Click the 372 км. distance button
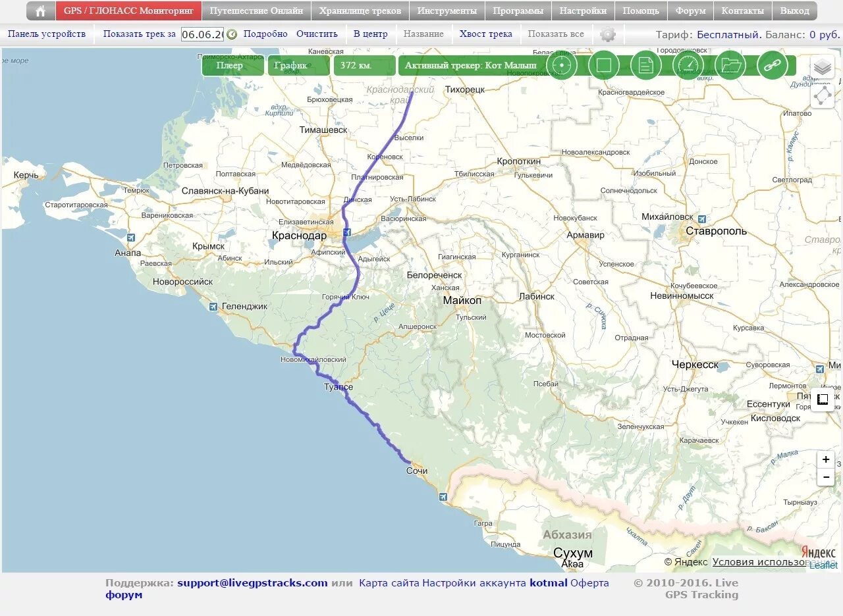Viewport: 843px width, 616px height. (x=364, y=65)
